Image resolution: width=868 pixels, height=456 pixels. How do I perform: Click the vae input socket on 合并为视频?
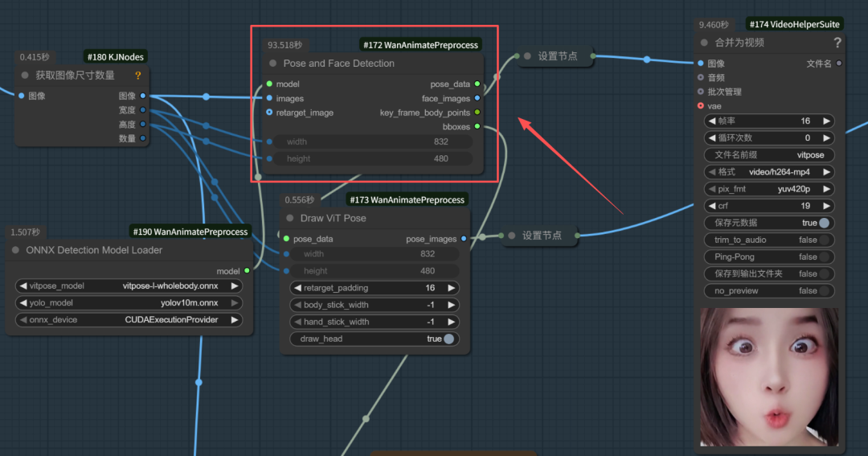tap(701, 106)
